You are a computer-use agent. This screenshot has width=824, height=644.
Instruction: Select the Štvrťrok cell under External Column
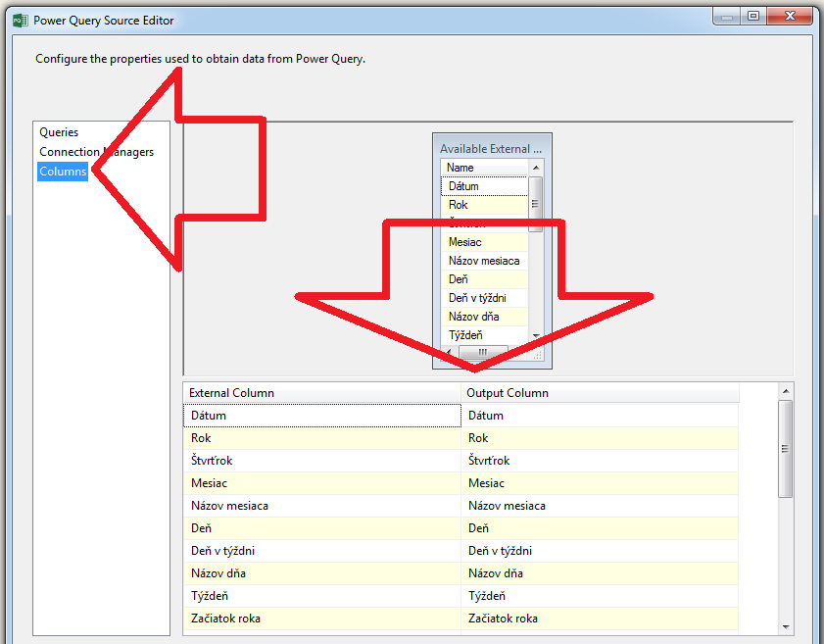pos(322,461)
